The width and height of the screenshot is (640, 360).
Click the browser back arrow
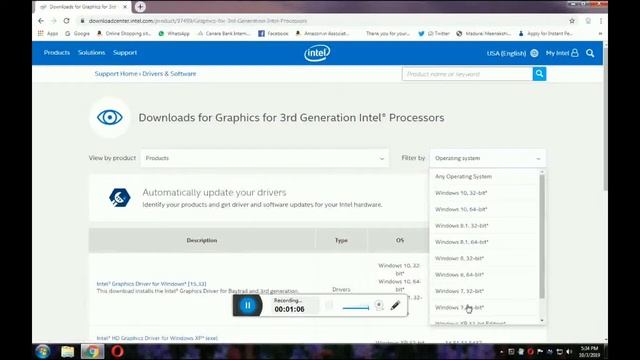pos(41,21)
